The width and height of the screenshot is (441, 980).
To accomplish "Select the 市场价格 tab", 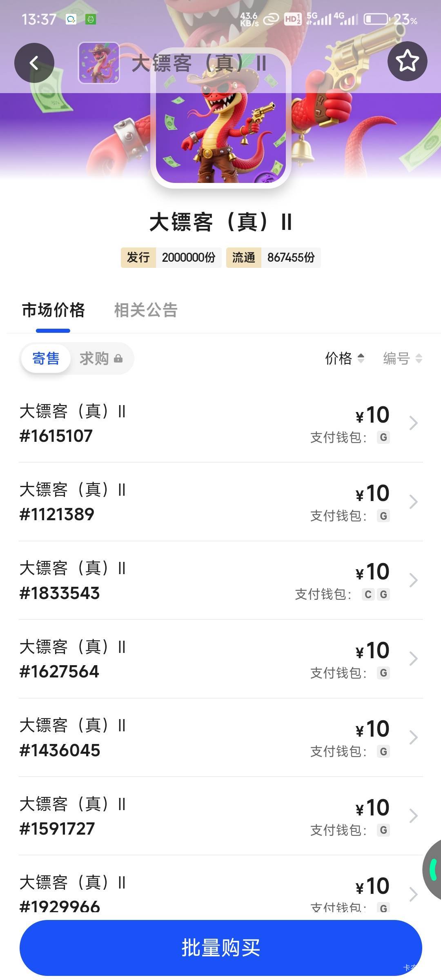I will click(53, 310).
